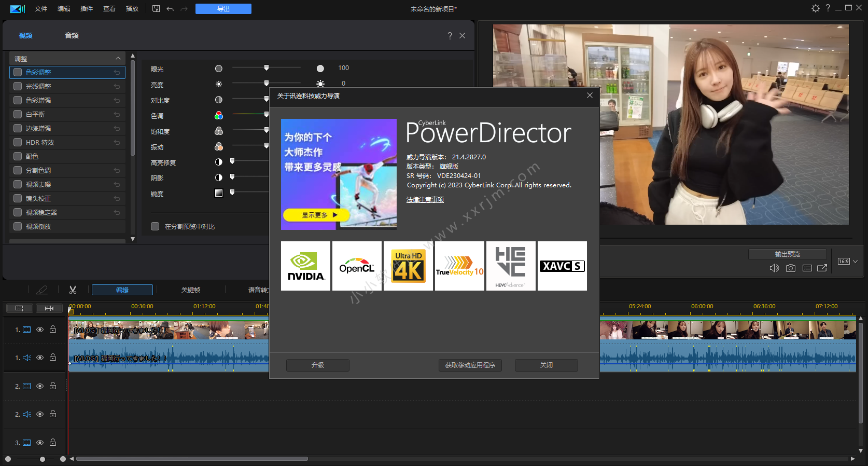Viewport: 868px width, 466px height.
Task: Zoom out timeline with minus icon
Action: (x=8, y=459)
